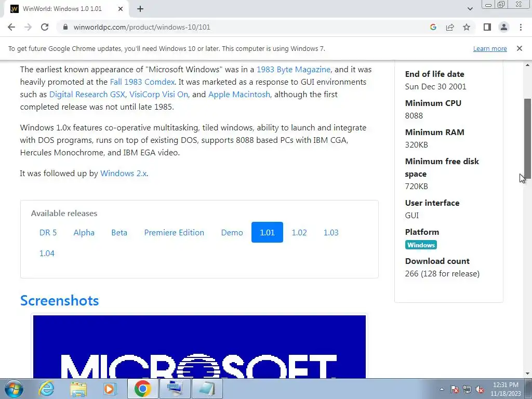Select the 1.03 release
Viewport: 532px width, 399px height.
[x=331, y=232]
